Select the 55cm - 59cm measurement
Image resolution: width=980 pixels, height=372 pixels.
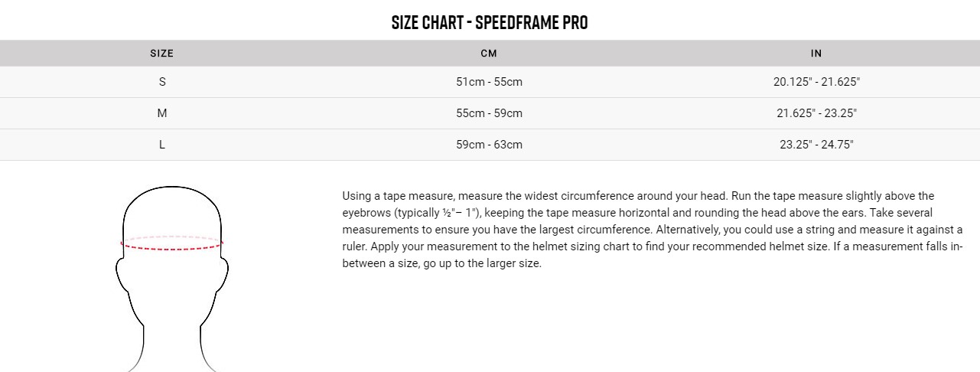pos(489,113)
